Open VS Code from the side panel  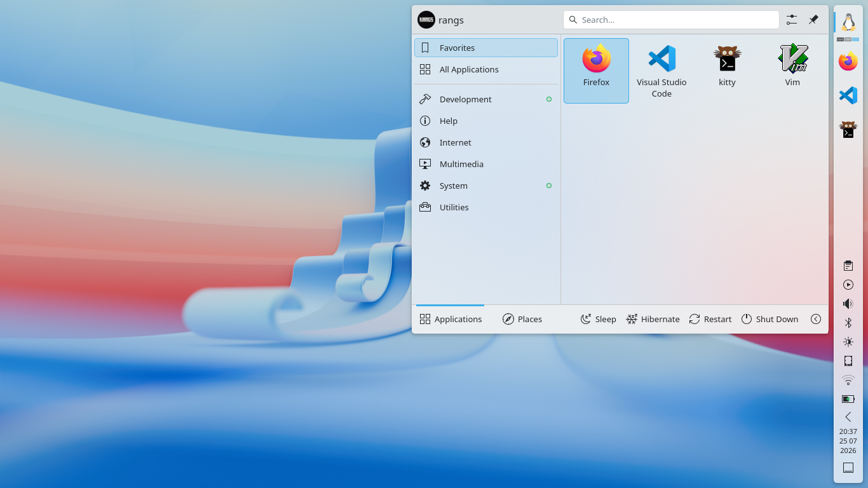coord(848,95)
